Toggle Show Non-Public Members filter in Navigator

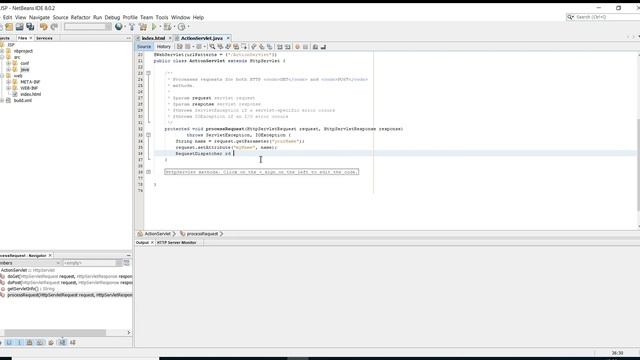(x=29, y=342)
